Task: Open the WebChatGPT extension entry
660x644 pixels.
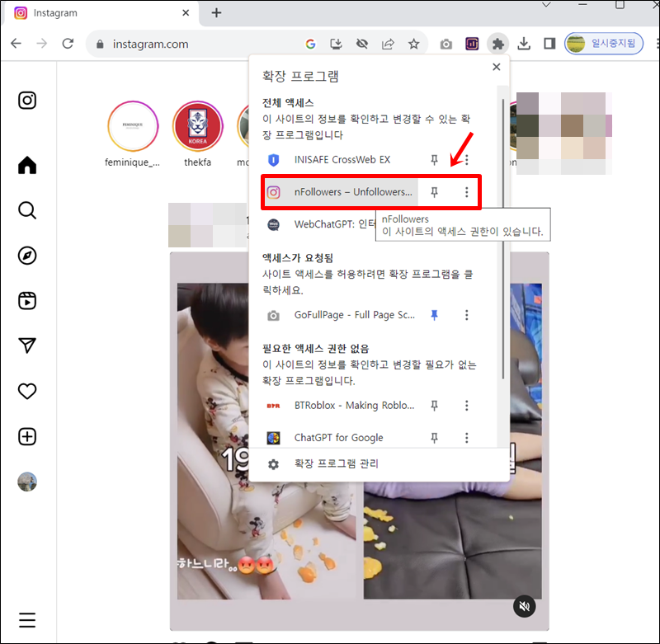Action: pos(330,223)
